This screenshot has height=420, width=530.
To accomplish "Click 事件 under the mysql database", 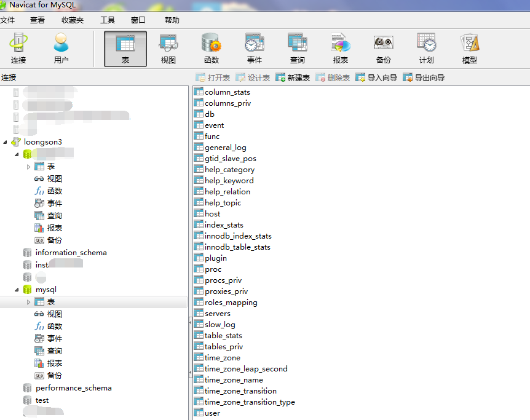I will (x=55, y=338).
